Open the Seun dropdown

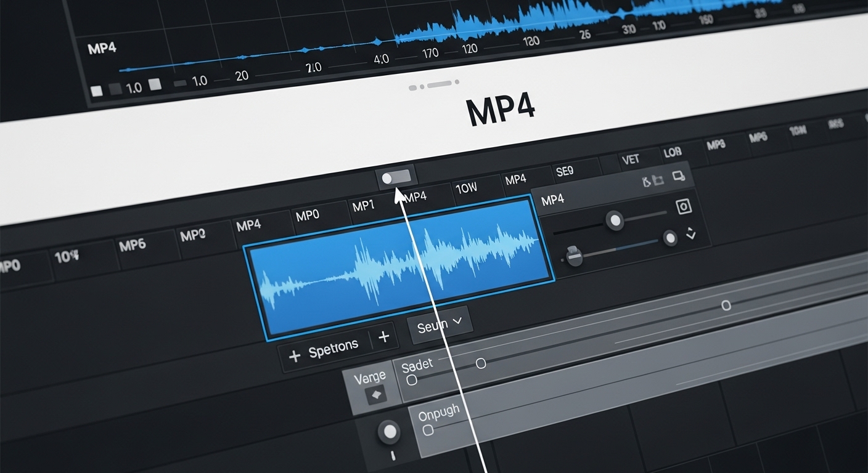click(x=440, y=324)
